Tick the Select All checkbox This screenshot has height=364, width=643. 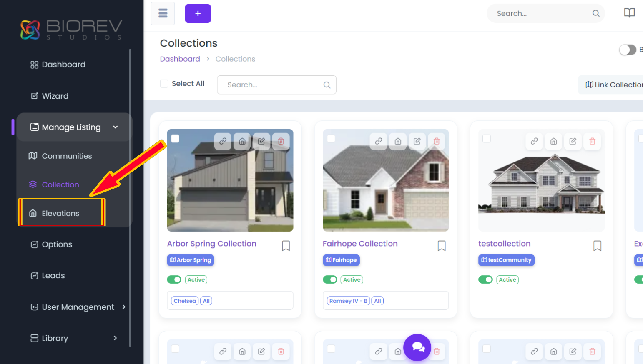[x=164, y=84]
